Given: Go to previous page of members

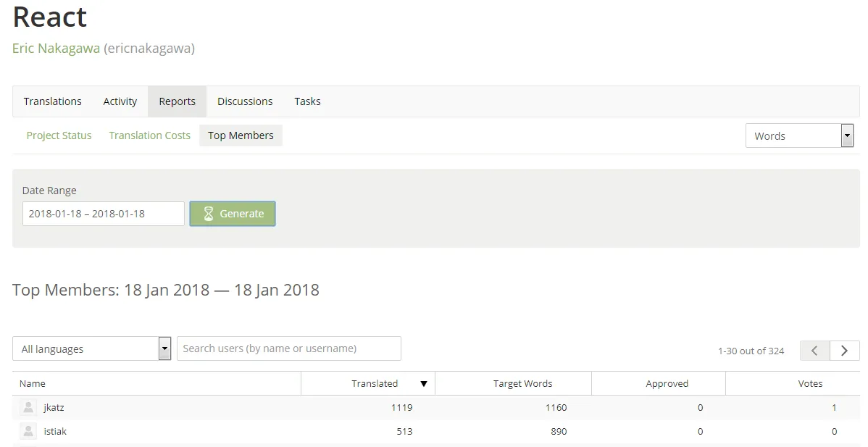Looking at the screenshot, I should (814, 351).
